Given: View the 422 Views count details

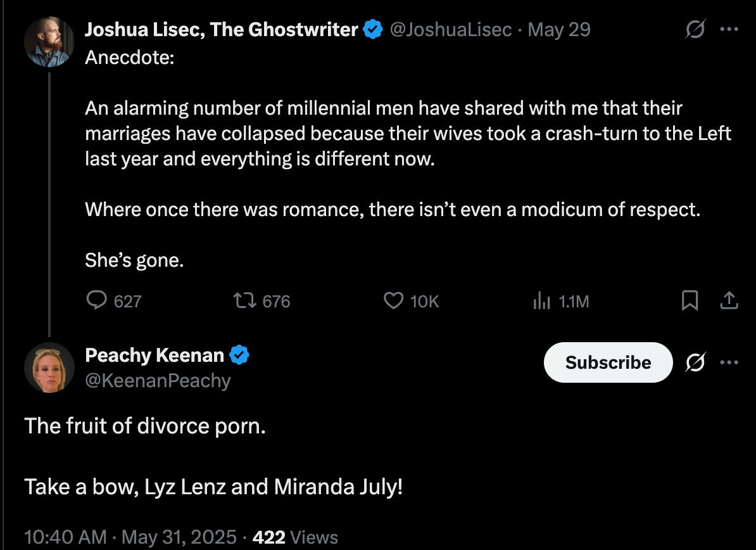Looking at the screenshot, I should (295, 537).
